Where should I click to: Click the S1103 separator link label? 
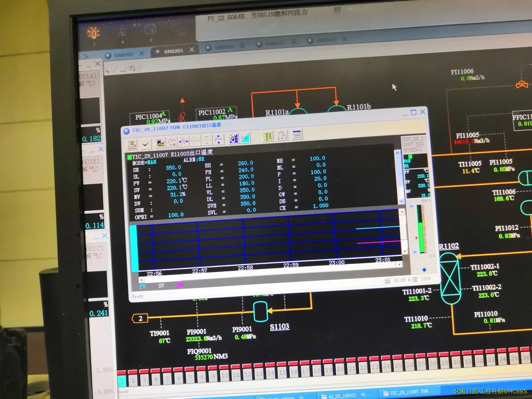(279, 327)
